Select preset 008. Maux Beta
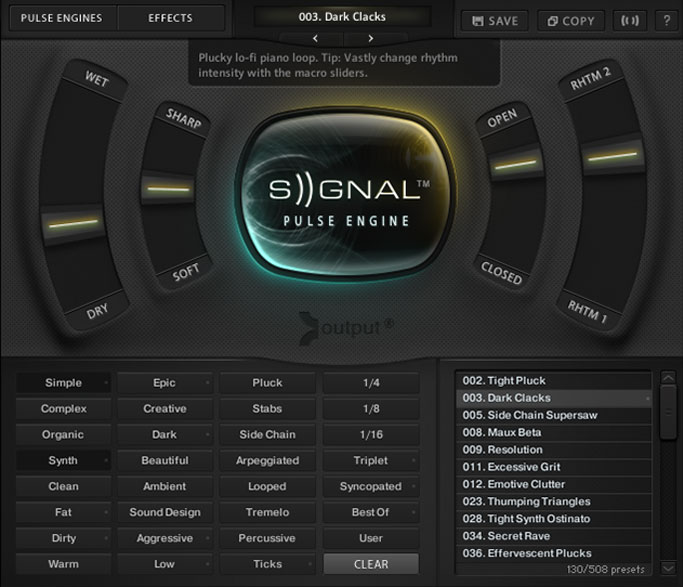 click(x=554, y=432)
